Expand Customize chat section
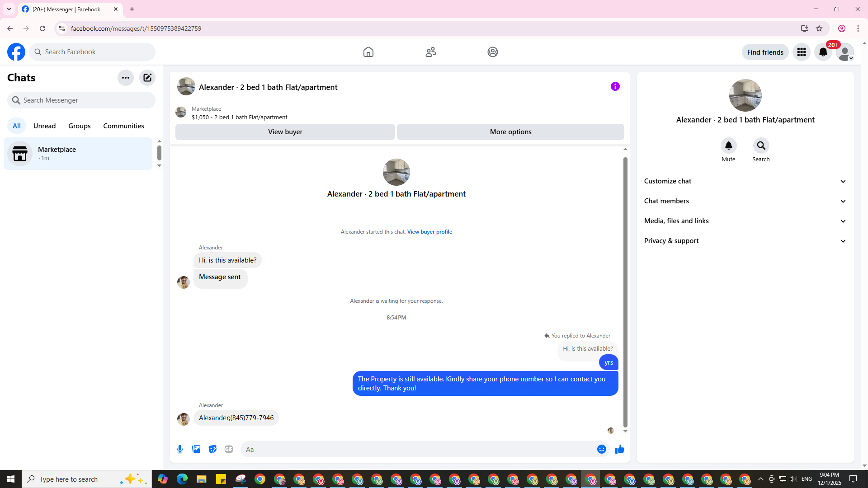 pos(745,181)
